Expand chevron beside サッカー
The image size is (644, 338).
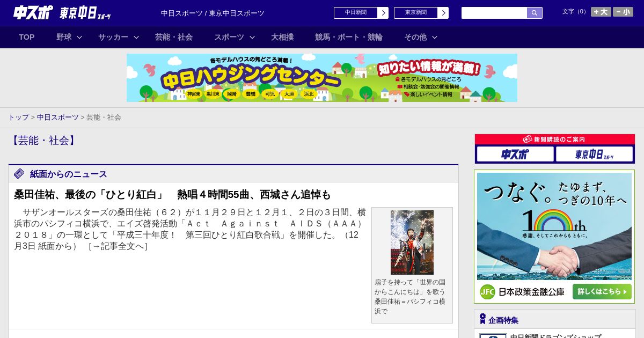pyautogui.click(x=136, y=37)
